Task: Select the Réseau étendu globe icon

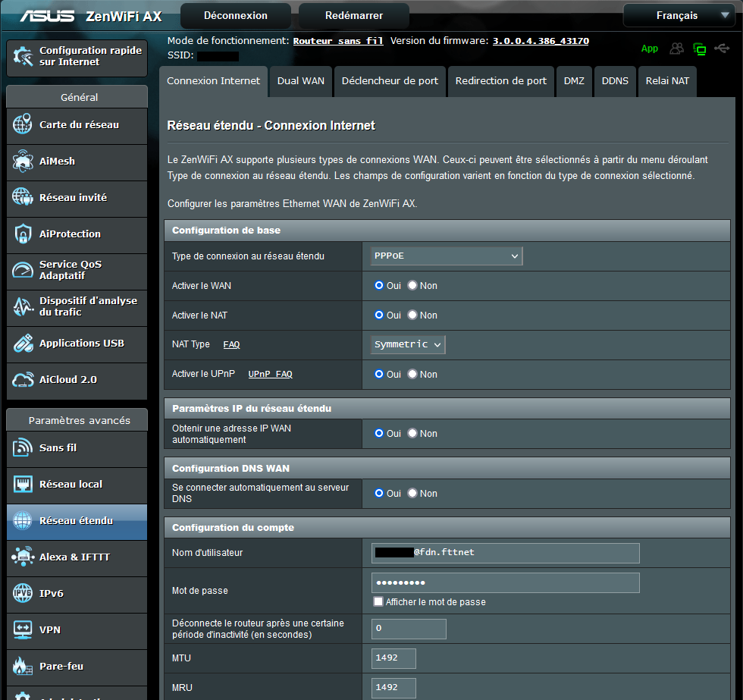Action: pyautogui.click(x=22, y=520)
